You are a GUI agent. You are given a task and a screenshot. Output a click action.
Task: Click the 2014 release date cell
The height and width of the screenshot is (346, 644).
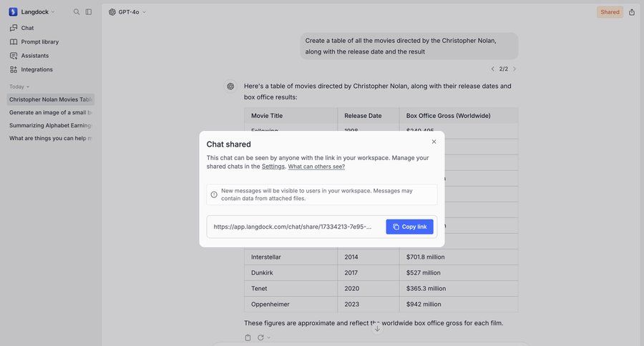coord(369,257)
